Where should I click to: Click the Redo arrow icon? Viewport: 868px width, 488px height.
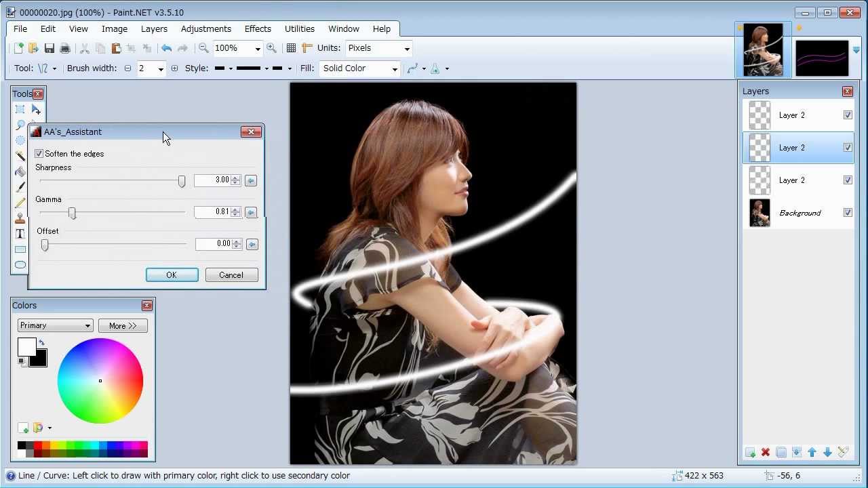click(182, 48)
